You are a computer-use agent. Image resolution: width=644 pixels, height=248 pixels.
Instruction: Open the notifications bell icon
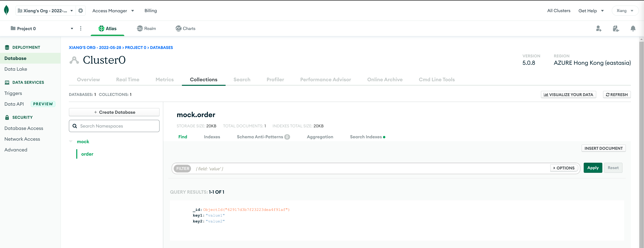[x=633, y=29]
